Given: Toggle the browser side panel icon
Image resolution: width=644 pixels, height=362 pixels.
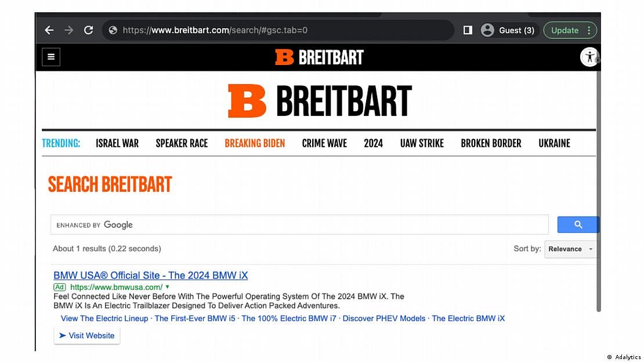Looking at the screenshot, I should click(x=468, y=30).
